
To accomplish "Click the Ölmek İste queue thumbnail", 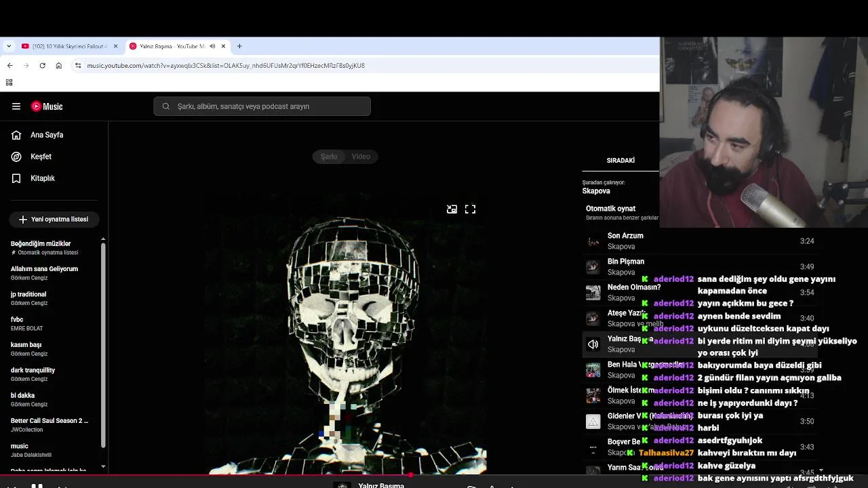I will [593, 396].
